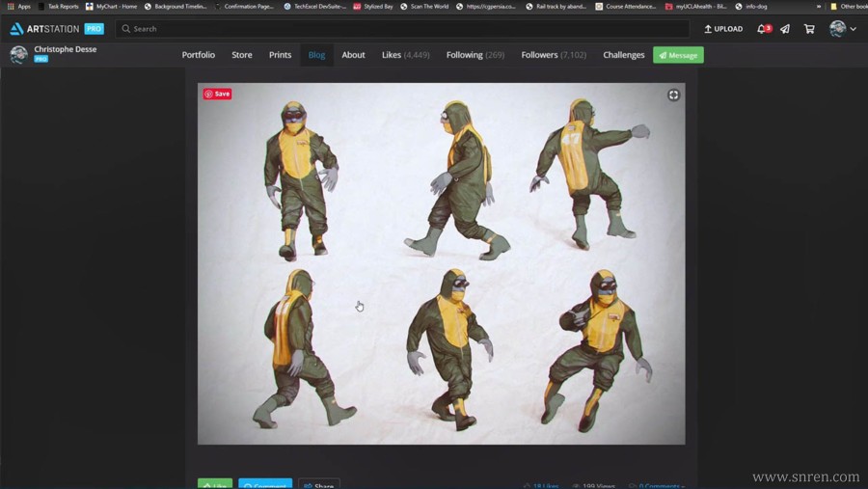868x489 pixels.
Task: Open the myUCLAhealth bookmark
Action: coord(695,6)
